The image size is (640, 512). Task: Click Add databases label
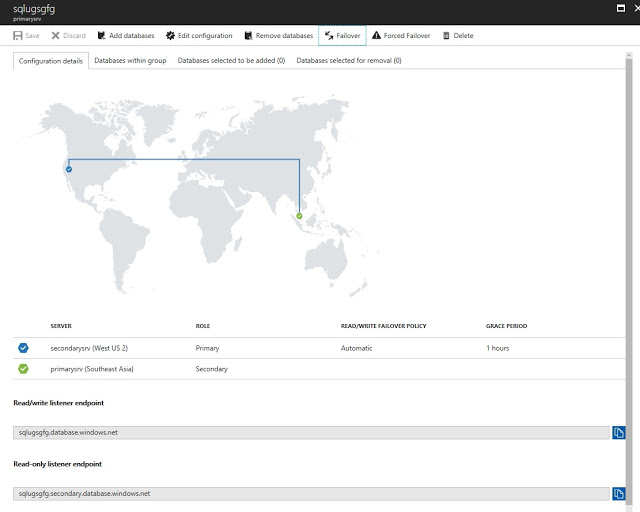pos(131,36)
